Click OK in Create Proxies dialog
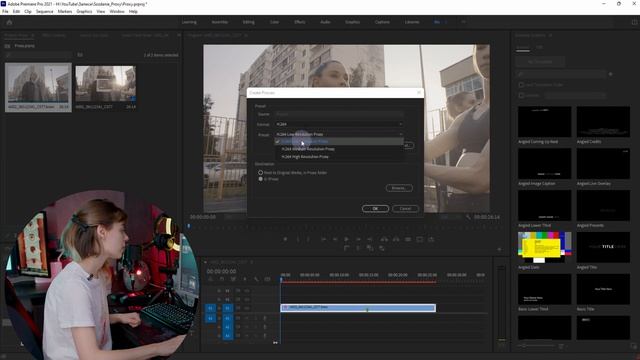 pyautogui.click(x=375, y=209)
